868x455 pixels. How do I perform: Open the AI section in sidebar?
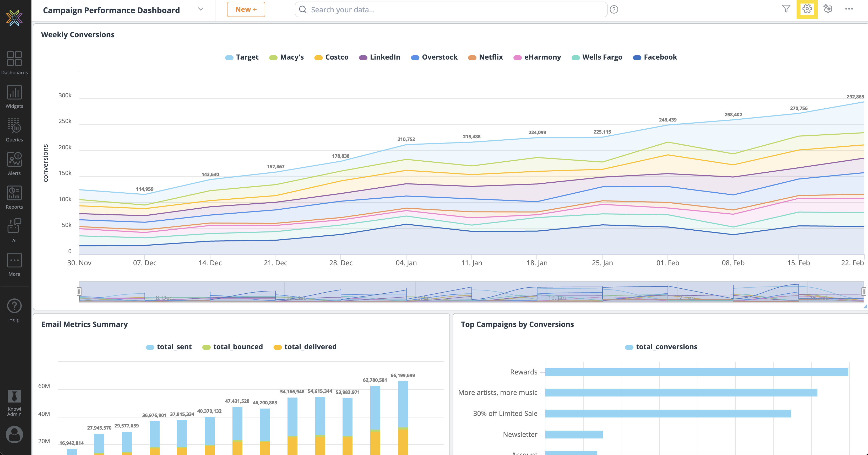tap(14, 231)
